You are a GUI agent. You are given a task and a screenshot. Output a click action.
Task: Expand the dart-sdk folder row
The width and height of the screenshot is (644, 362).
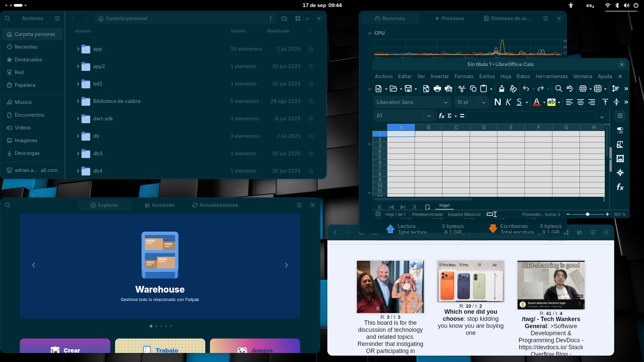coord(78,119)
